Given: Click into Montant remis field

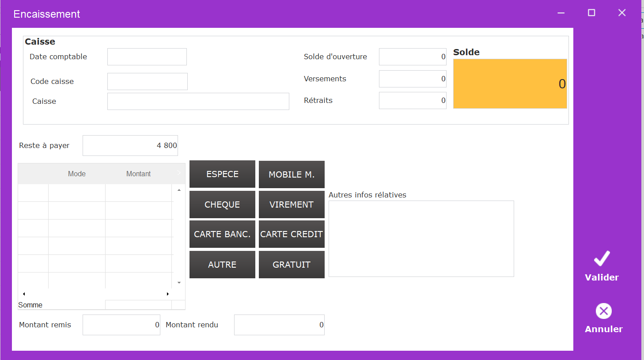Looking at the screenshot, I should tap(121, 325).
